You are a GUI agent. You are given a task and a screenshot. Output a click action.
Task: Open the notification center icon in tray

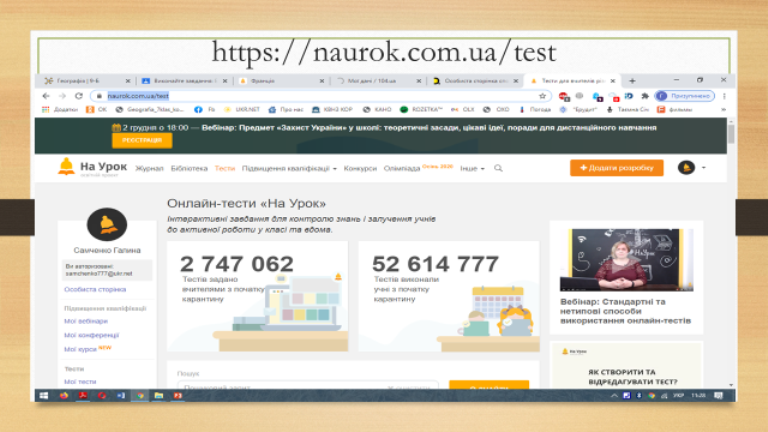[x=718, y=395]
